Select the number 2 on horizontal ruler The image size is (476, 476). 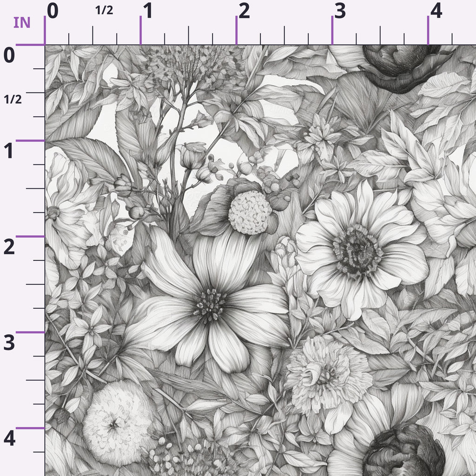point(244,11)
